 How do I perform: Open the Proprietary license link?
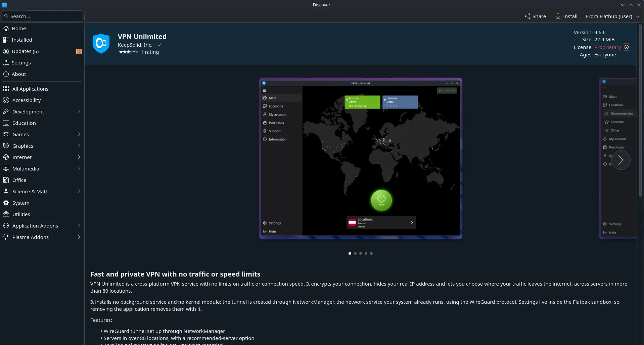coord(607,47)
